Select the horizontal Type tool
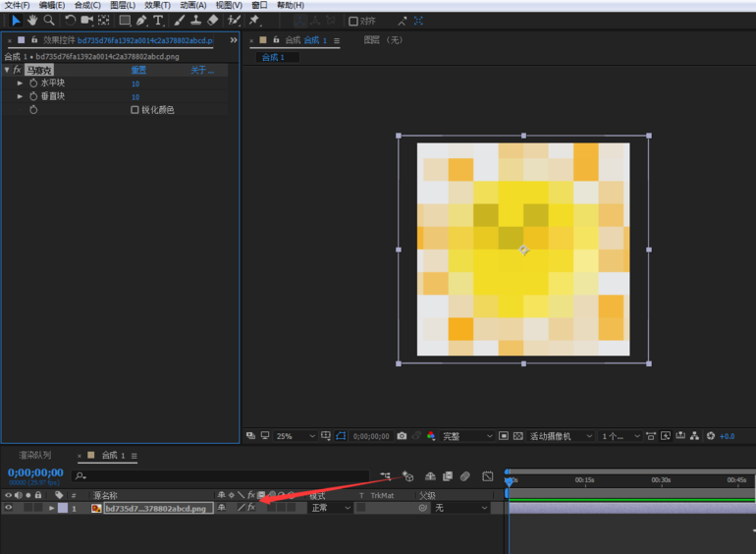 [x=158, y=21]
